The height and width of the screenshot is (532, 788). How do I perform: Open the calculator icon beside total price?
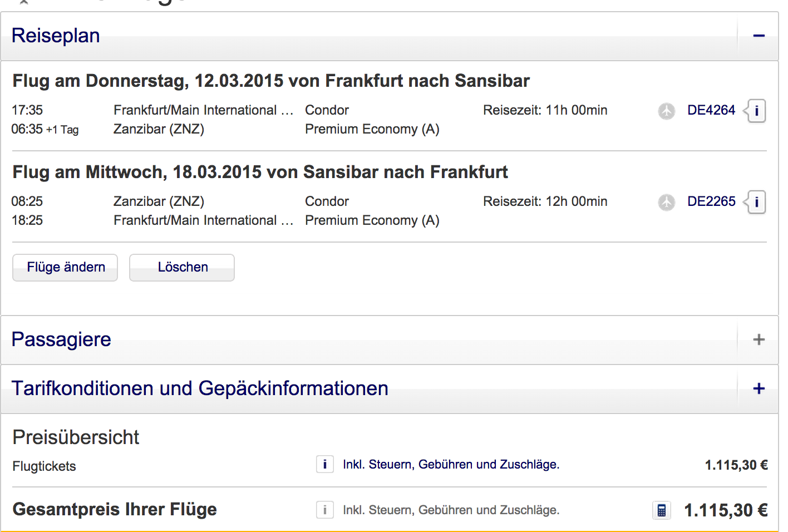[661, 510]
